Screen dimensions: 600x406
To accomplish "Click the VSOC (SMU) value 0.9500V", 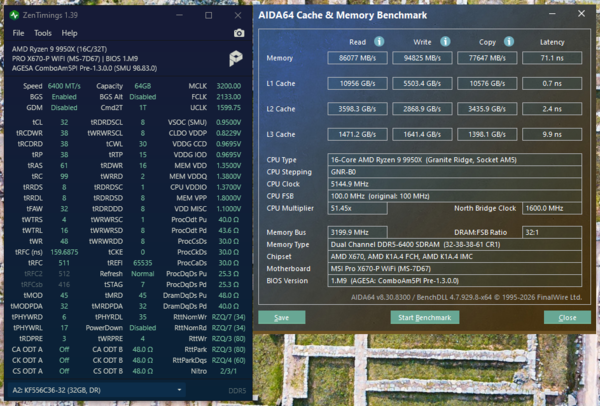I will pyautogui.click(x=228, y=122).
